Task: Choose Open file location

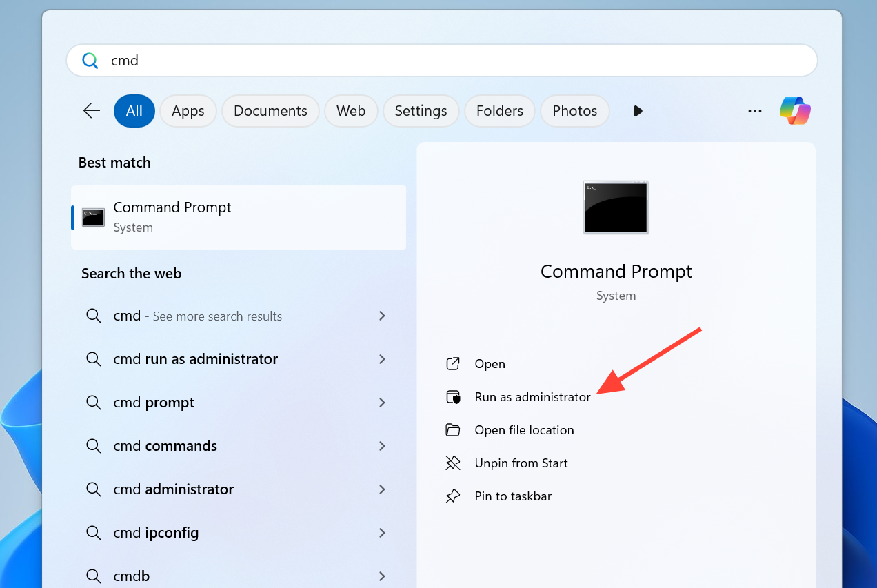Action: click(524, 430)
